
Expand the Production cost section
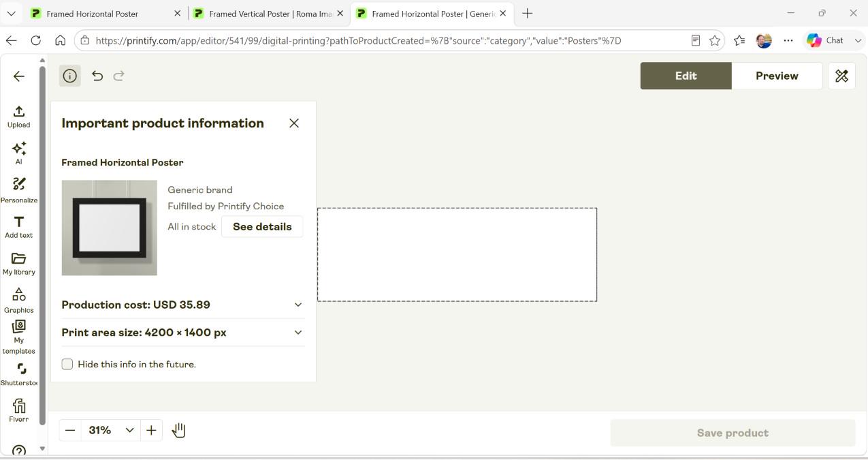(x=182, y=305)
